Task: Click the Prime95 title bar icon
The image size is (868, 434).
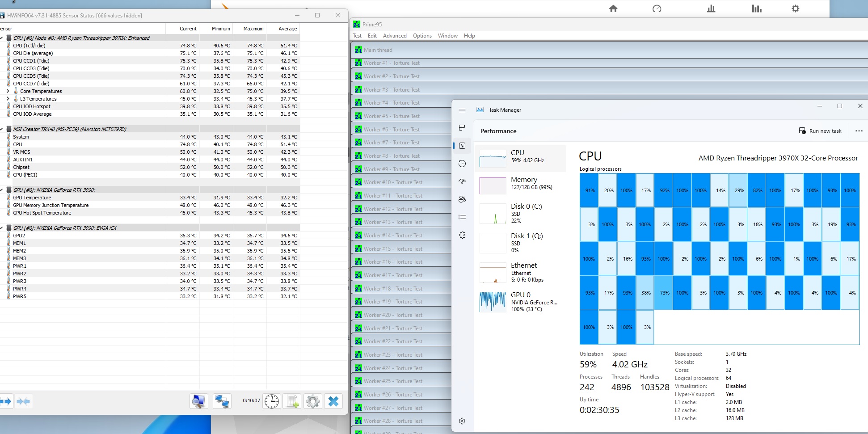Action: pos(357,25)
